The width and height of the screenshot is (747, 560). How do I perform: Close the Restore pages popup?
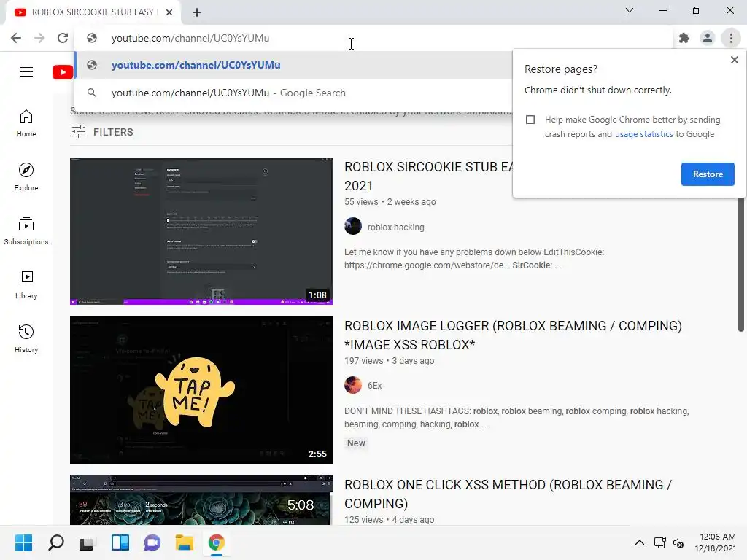(734, 60)
